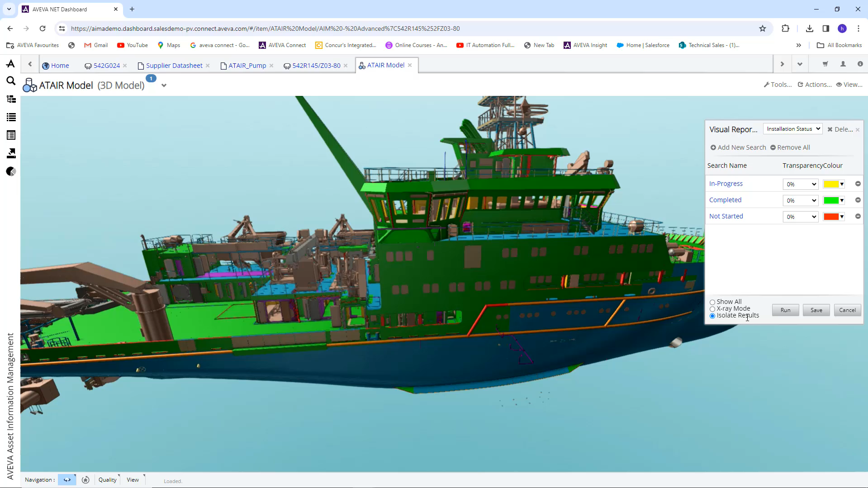Image resolution: width=868 pixels, height=488 pixels.
Task: Reload the page in browser
Action: coord(43,28)
